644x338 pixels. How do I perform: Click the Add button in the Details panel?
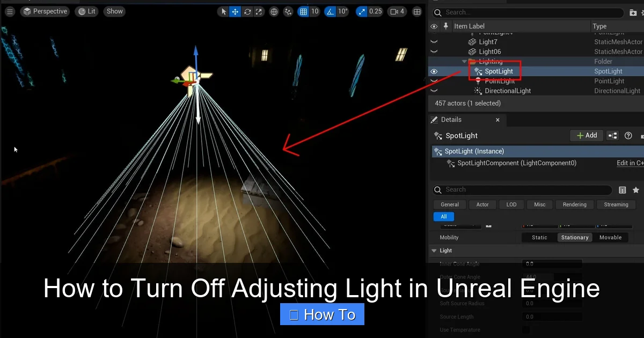[587, 135]
